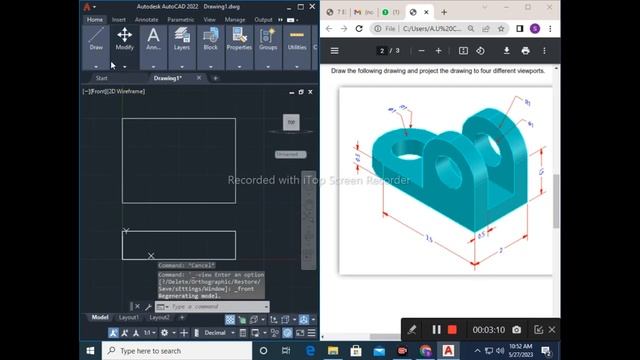
Task: Print the PDF document
Action: point(525,51)
